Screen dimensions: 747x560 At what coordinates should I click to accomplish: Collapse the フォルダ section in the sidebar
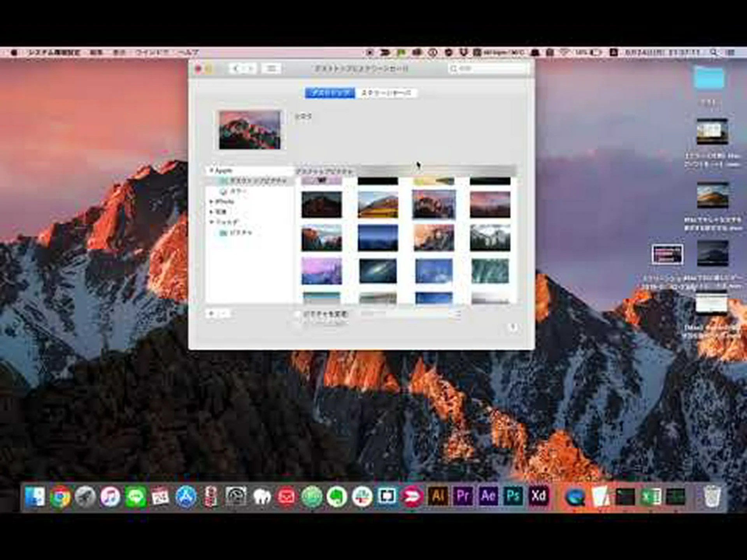[x=211, y=222]
